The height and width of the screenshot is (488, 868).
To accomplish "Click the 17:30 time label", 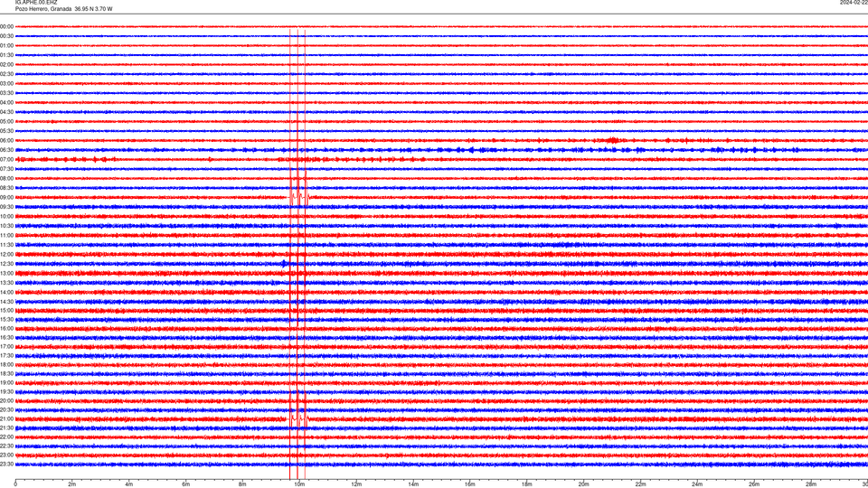I will (6, 356).
